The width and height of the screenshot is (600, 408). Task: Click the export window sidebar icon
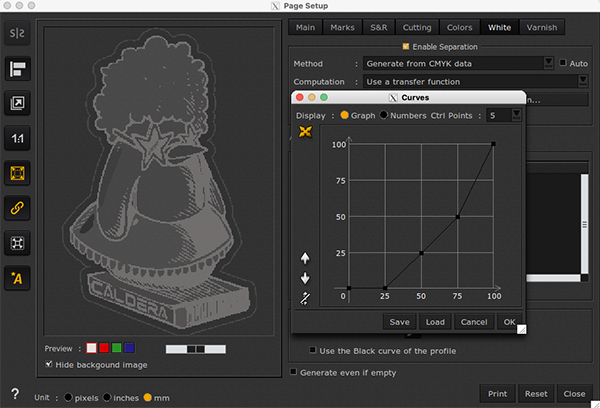point(17,103)
